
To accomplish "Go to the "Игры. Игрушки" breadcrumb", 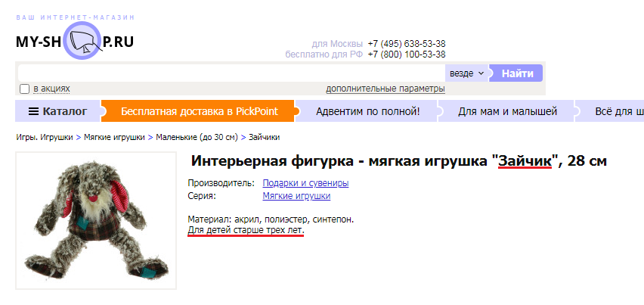I will tap(45, 138).
